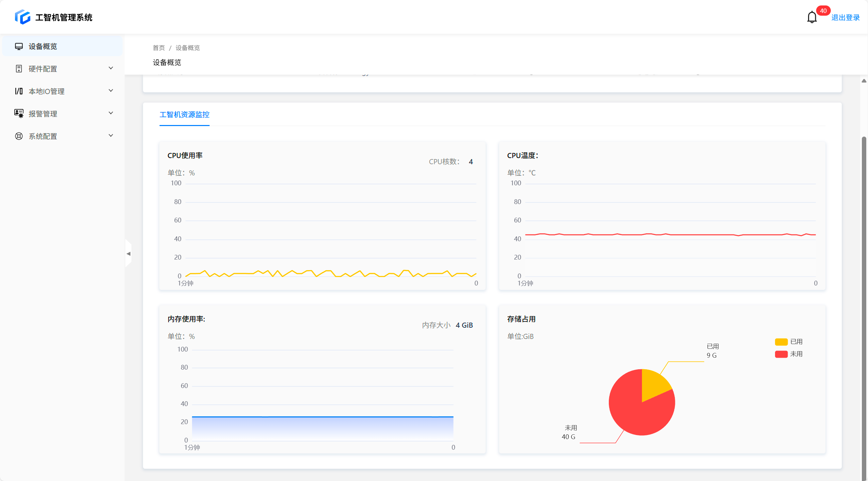Image resolution: width=868 pixels, height=481 pixels.
Task: Click the 本地IO管理 I/O icon
Action: pyautogui.click(x=19, y=91)
